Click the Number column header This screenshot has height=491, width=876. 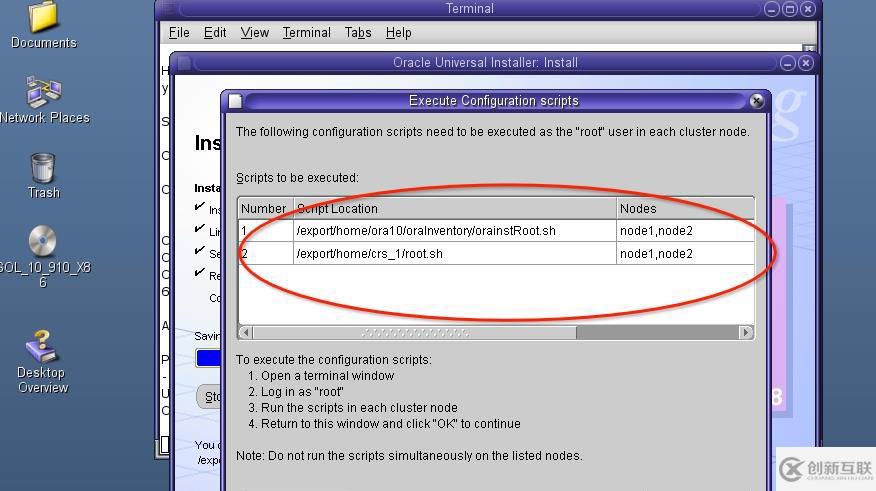click(x=265, y=208)
